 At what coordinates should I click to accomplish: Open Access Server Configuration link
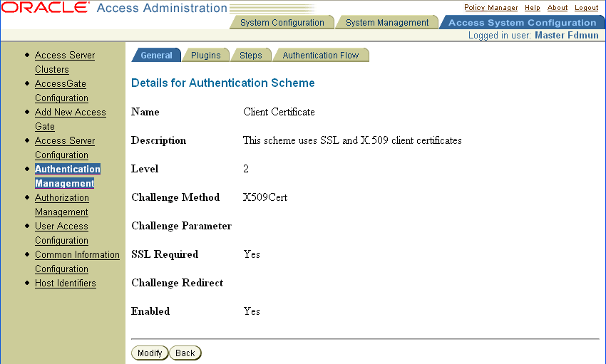[x=65, y=148]
